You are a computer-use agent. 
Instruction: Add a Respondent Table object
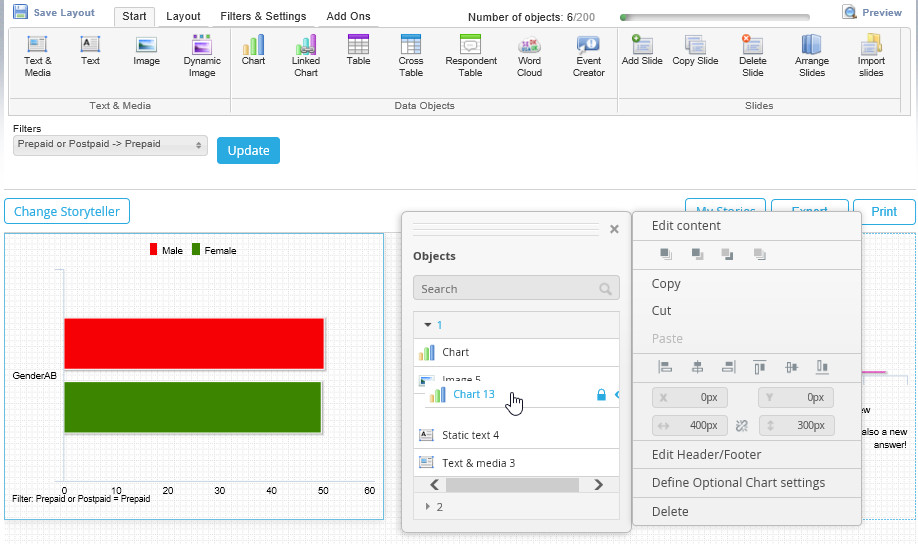pos(471,56)
